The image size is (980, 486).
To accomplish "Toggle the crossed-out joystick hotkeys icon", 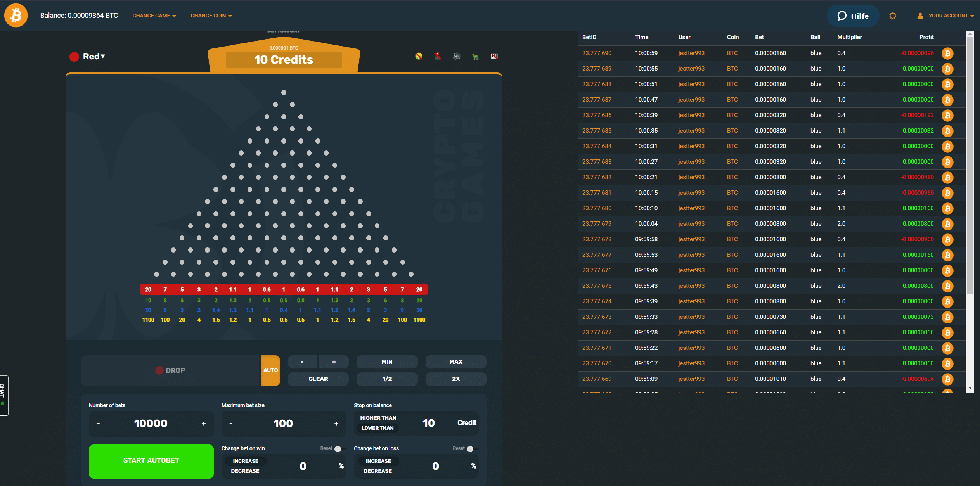I will click(x=438, y=56).
